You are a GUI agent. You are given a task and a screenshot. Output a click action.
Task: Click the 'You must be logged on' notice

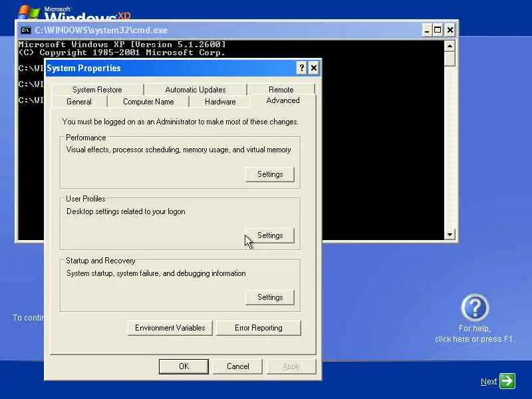180,122
